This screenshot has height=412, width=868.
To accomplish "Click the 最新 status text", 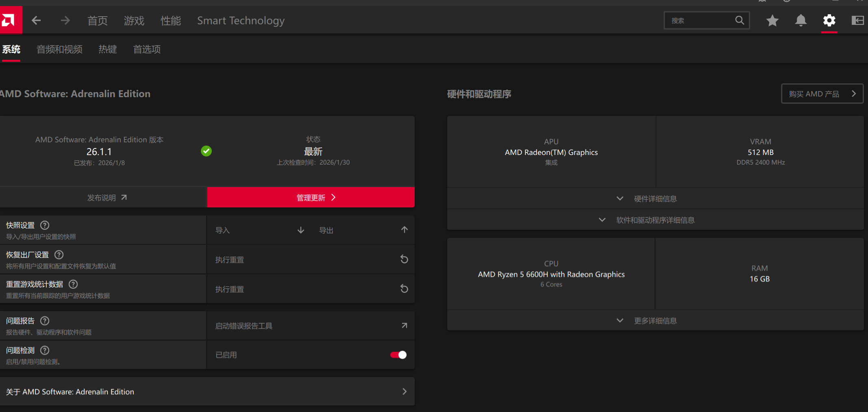I will coord(313,152).
